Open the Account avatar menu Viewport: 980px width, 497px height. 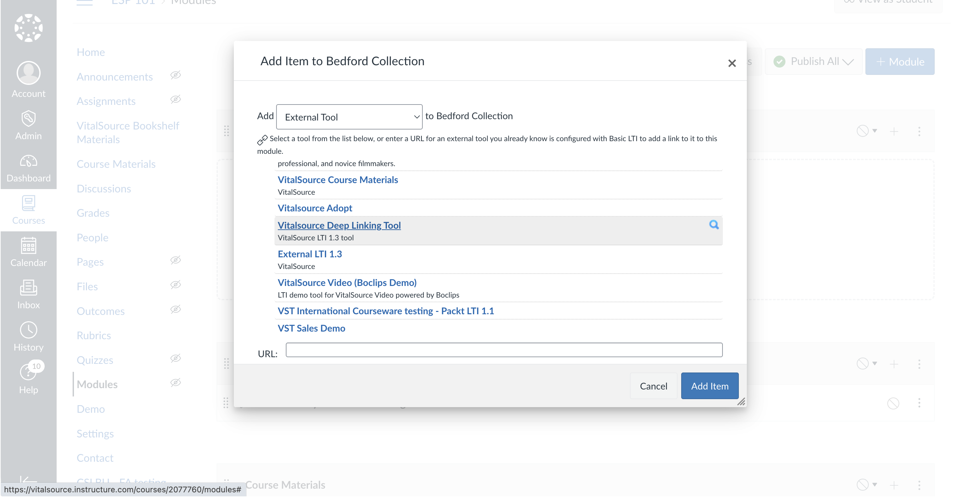click(29, 80)
